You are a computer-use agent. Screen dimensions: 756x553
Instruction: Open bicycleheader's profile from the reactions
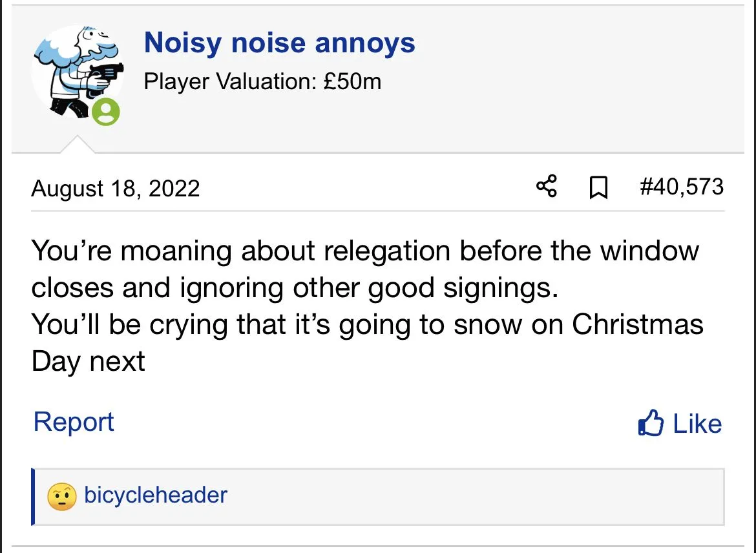(156, 496)
